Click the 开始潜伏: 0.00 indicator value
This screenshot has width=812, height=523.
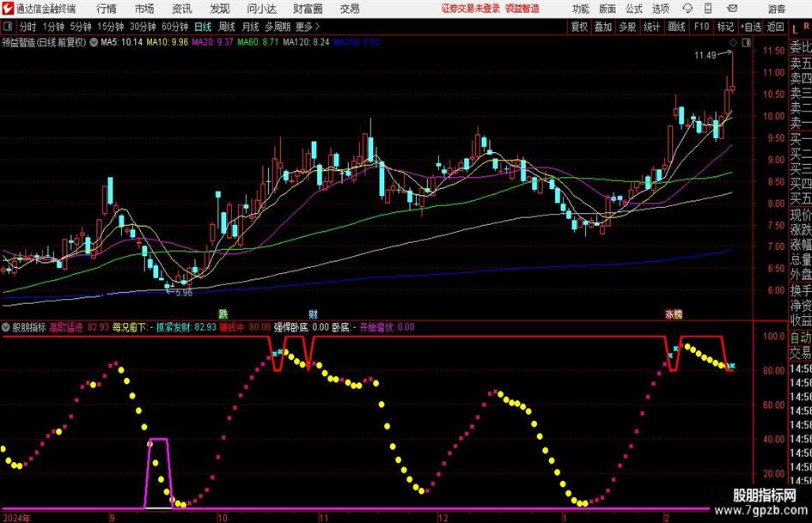(x=387, y=327)
